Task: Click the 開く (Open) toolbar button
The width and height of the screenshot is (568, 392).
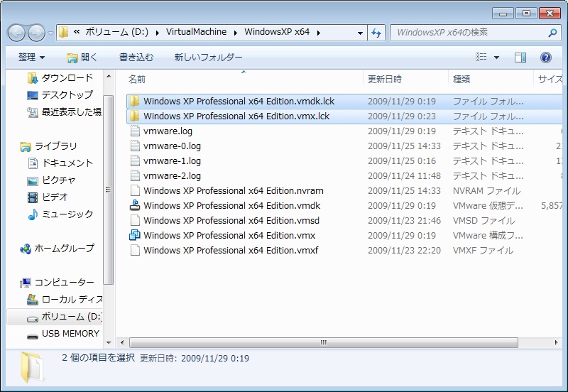Action: (x=82, y=58)
